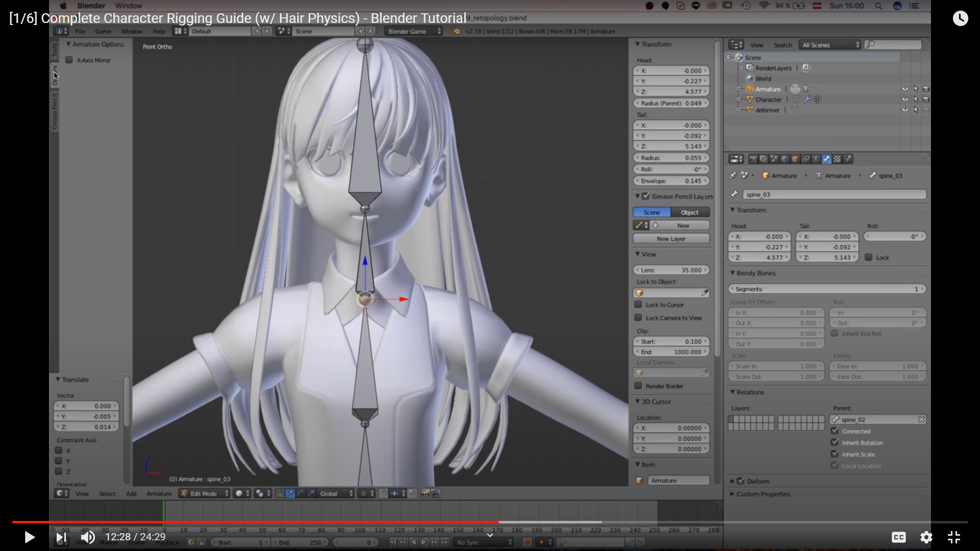Enable X-Axis Mirror checkbox
The width and height of the screenshot is (980, 551).
pos(69,60)
